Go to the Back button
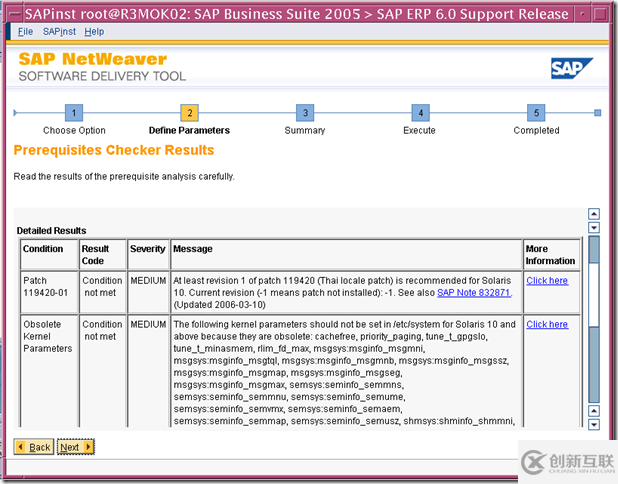The height and width of the screenshot is (484, 618). coord(34,447)
